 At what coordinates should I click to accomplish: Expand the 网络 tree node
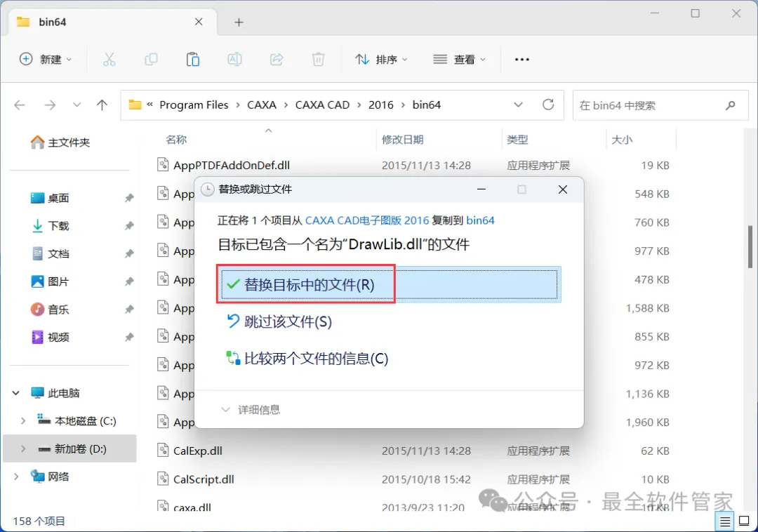[x=16, y=477]
